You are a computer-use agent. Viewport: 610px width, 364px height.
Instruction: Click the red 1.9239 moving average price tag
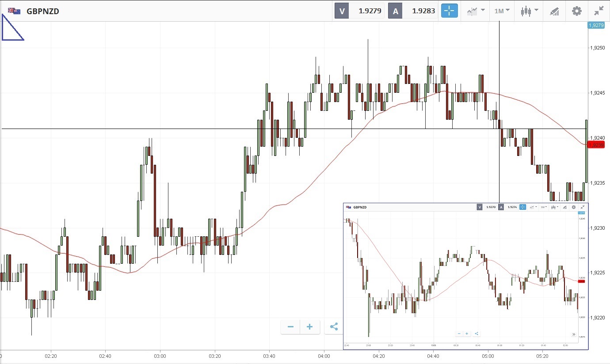point(596,144)
